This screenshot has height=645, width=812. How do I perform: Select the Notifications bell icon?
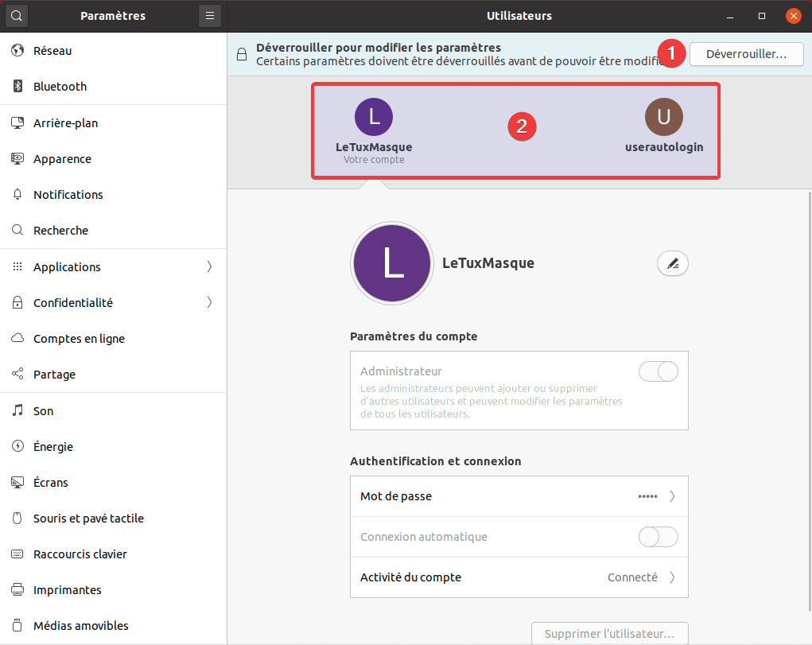(x=17, y=195)
